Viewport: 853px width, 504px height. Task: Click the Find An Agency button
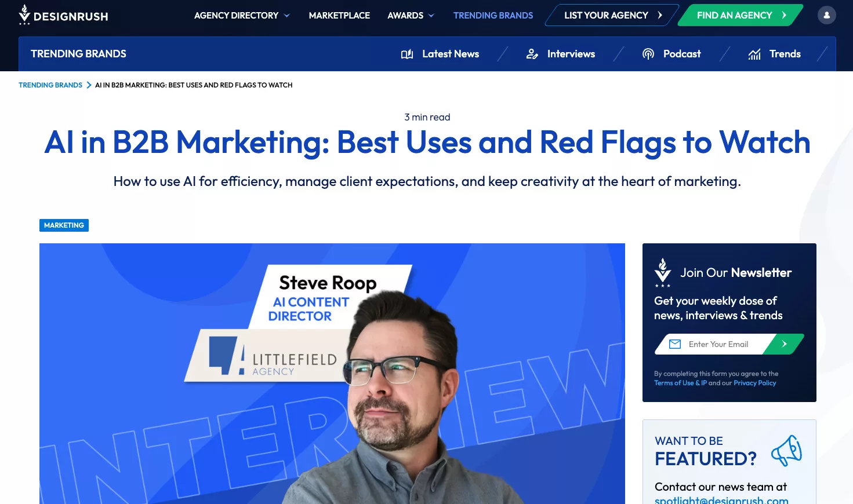(x=741, y=16)
